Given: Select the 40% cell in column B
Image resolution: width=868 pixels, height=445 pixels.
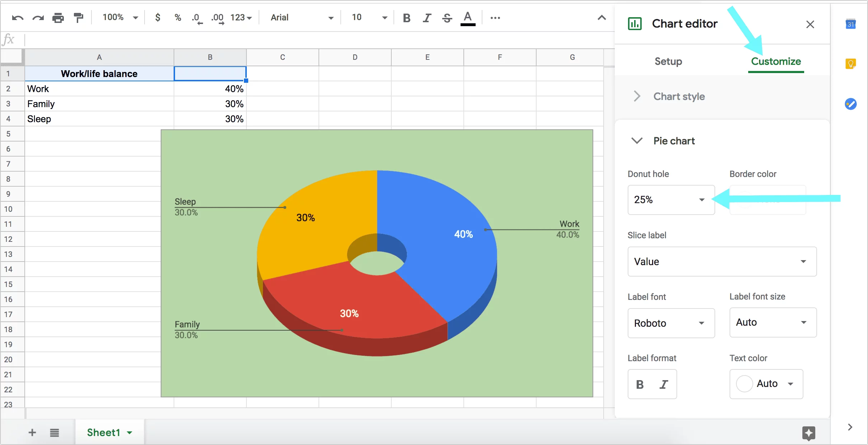Looking at the screenshot, I should (x=210, y=89).
